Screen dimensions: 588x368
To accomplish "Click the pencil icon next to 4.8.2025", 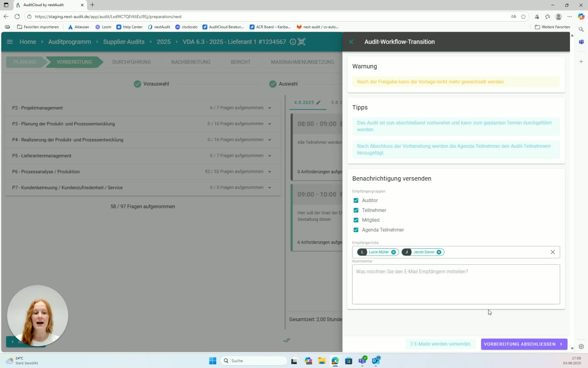I will pos(318,103).
